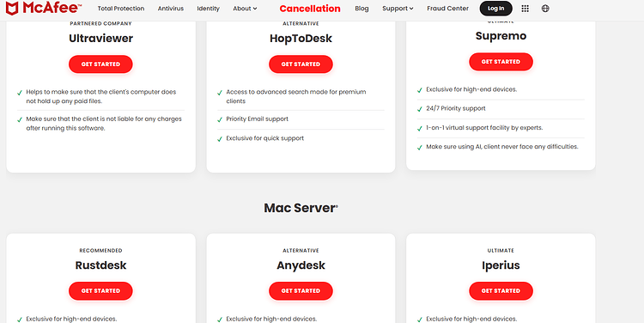The height and width of the screenshot is (323, 644).
Task: Visit the Blog nav link
Action: click(x=361, y=9)
